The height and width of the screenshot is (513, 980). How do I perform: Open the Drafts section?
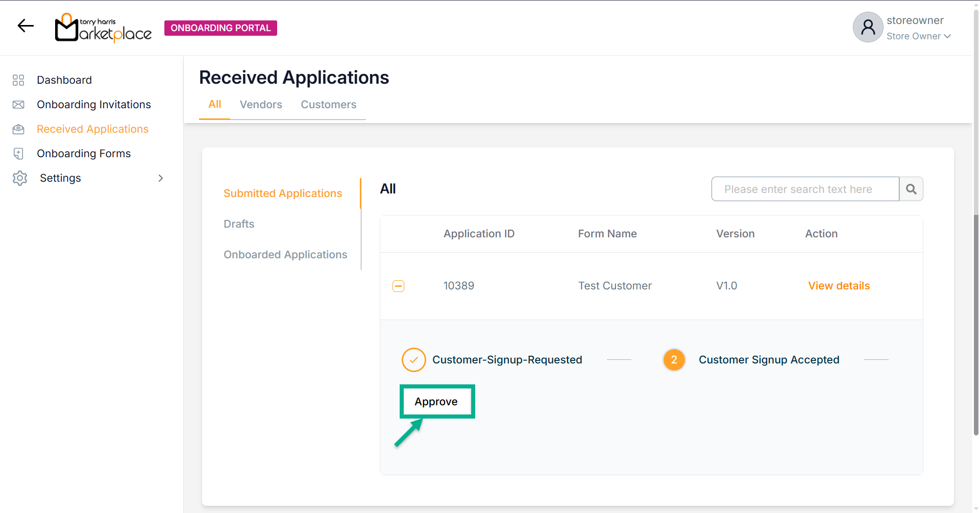point(239,224)
